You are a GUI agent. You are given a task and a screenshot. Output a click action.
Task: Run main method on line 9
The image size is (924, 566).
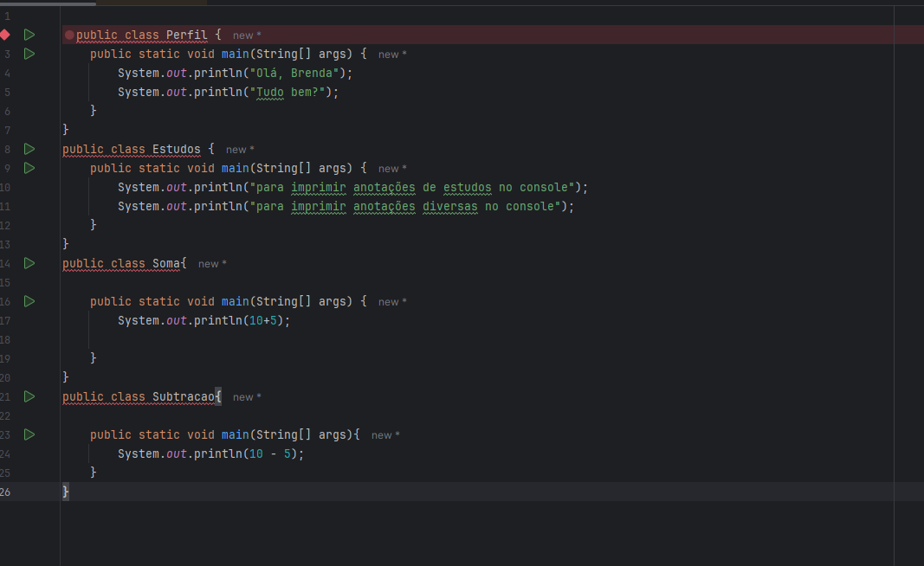coord(29,168)
